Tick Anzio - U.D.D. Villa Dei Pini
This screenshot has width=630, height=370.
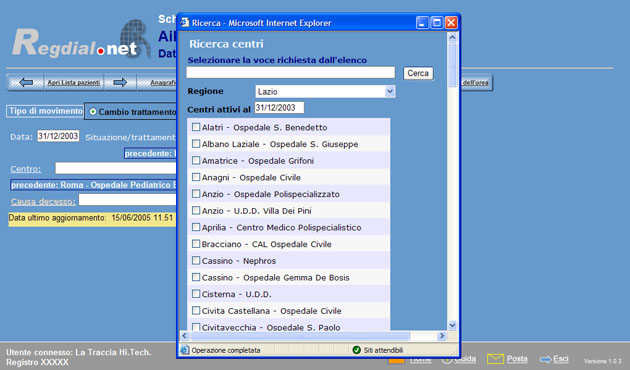(x=196, y=210)
